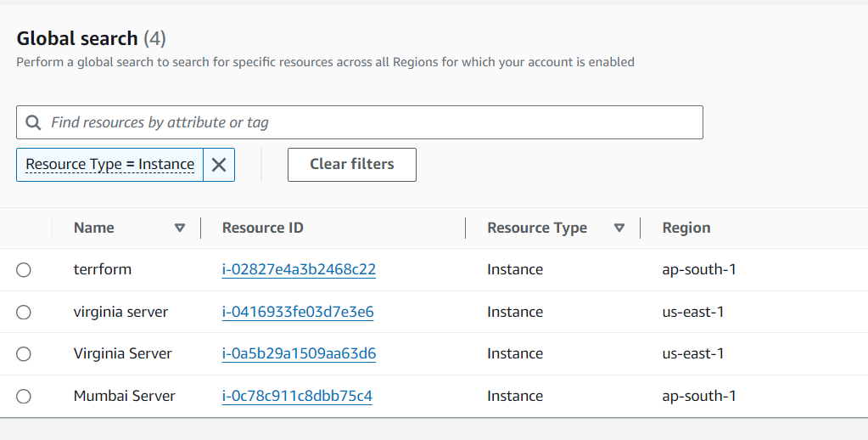Click the lowercase virginia server name cell
The width and height of the screenshot is (868, 440).
[120, 312]
